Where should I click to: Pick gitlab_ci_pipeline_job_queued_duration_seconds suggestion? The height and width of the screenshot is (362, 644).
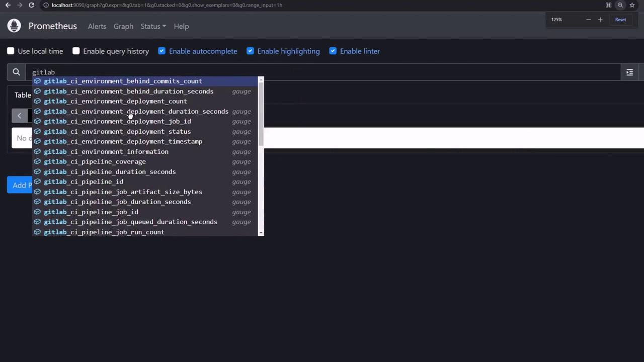[145, 222]
